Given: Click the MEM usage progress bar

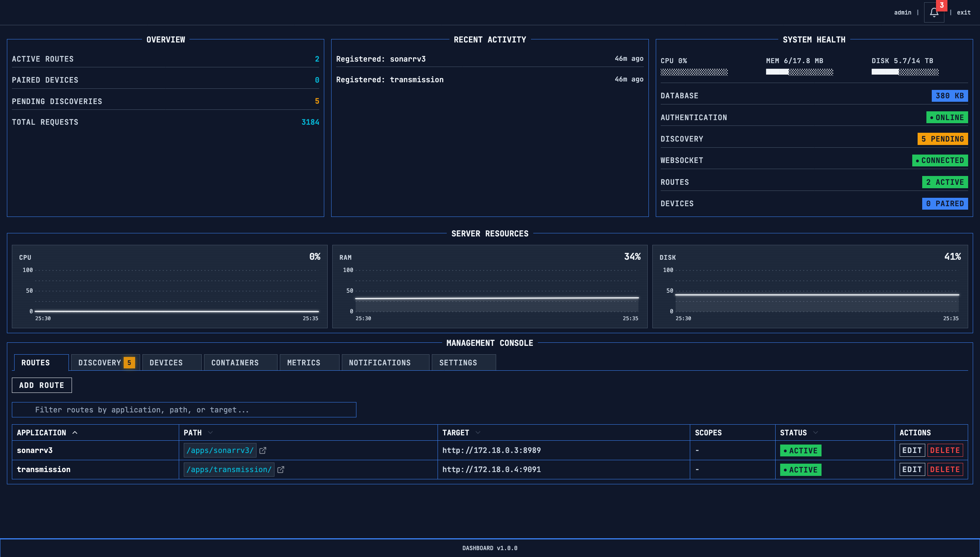Looking at the screenshot, I should (x=799, y=72).
